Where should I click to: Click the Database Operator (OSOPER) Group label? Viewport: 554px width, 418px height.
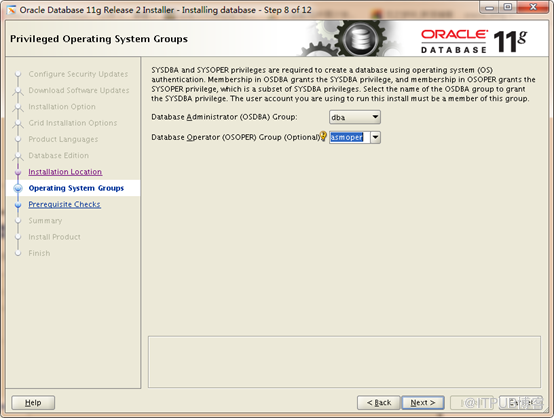click(235, 137)
